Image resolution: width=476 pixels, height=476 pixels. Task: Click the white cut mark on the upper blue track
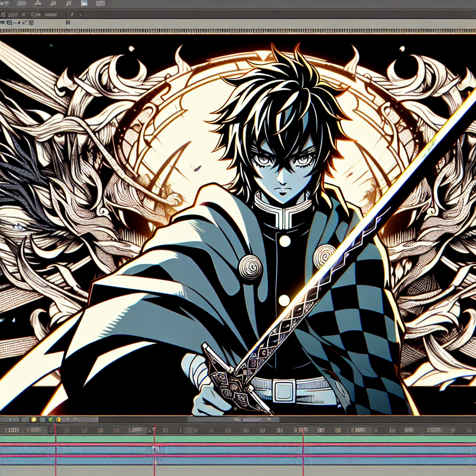(x=156, y=450)
